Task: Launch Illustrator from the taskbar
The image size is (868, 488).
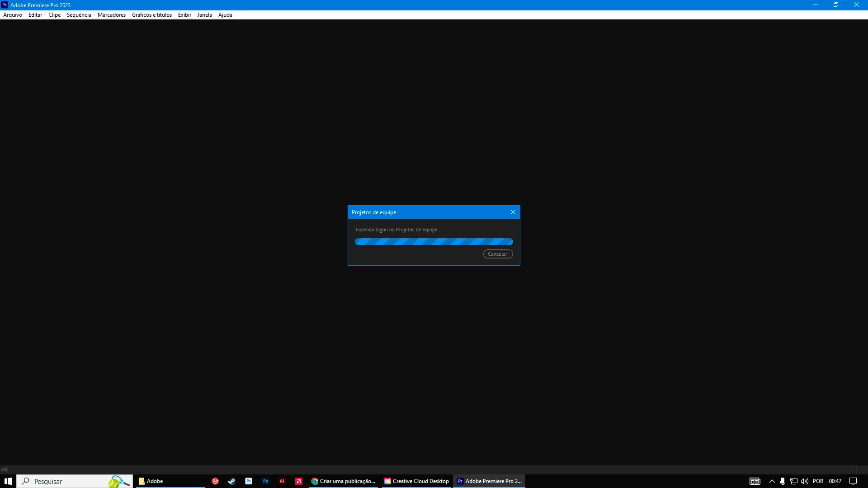Action: 282,481
